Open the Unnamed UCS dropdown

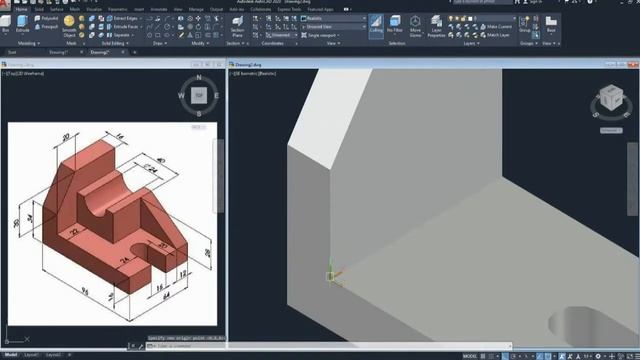click(x=282, y=35)
